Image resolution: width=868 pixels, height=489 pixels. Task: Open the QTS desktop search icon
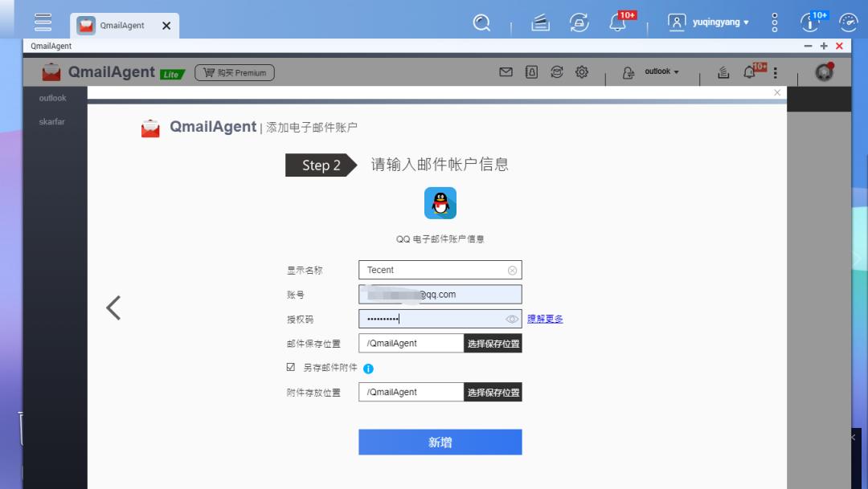[482, 22]
